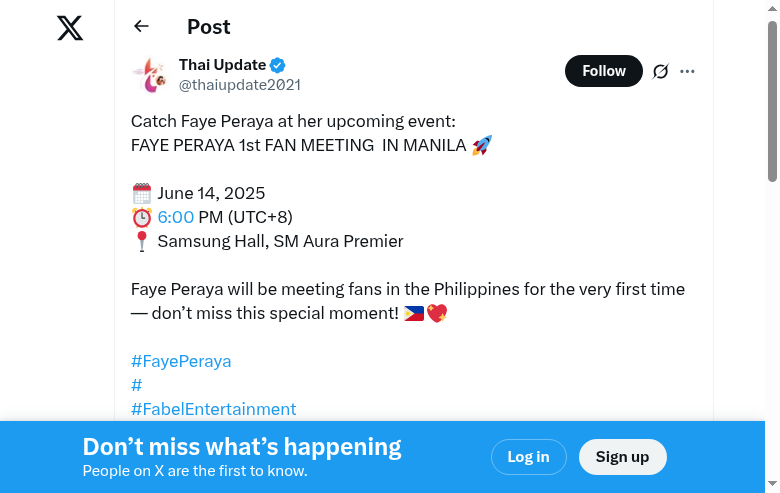Go back using the arrow icon
The width and height of the screenshot is (780, 493).
coord(141,27)
